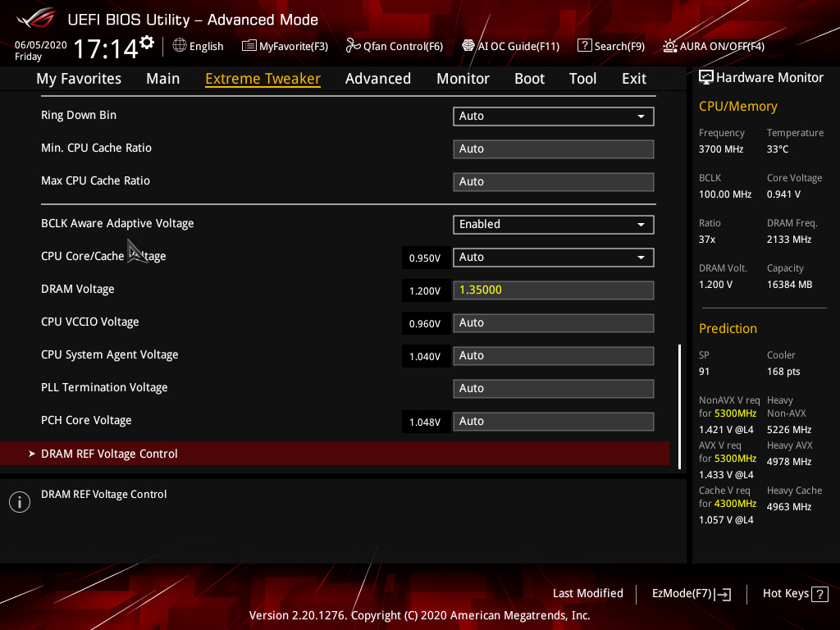This screenshot has width=840, height=630.
Task: Click Min. CPU Cache Ratio field
Action: [x=554, y=149]
